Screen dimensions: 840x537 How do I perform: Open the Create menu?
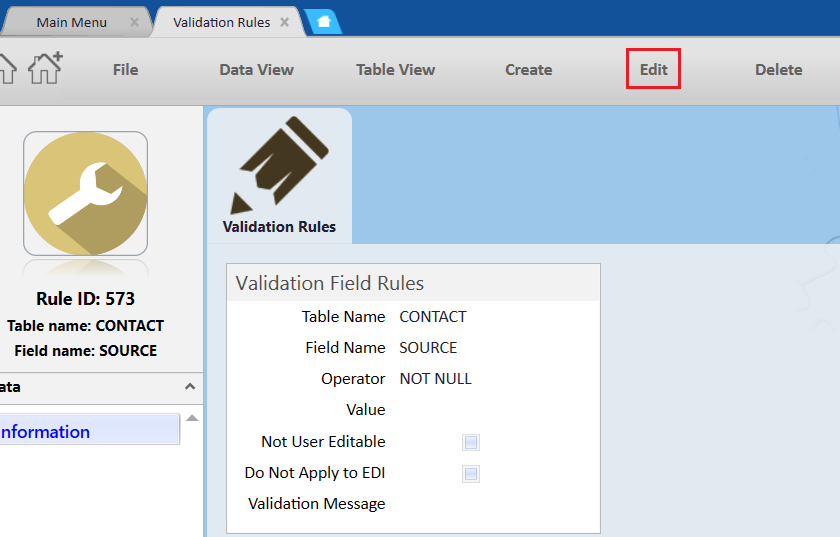click(x=529, y=70)
